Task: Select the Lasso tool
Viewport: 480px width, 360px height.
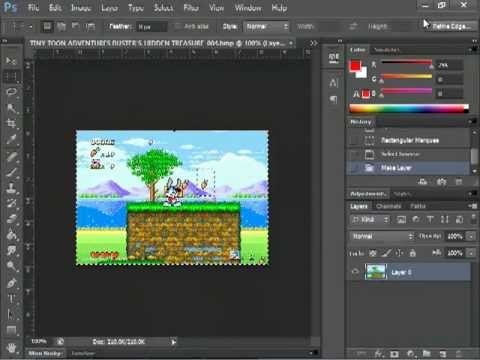Action: (x=11, y=92)
